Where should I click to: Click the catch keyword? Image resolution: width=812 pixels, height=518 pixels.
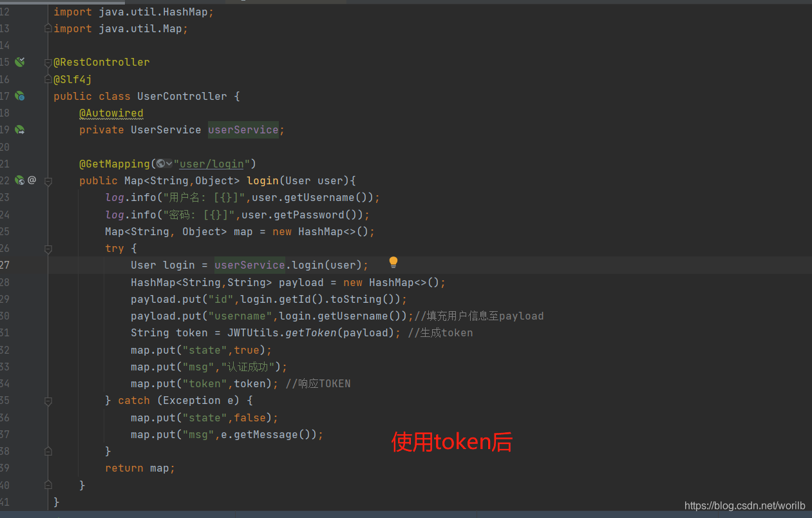click(x=134, y=400)
